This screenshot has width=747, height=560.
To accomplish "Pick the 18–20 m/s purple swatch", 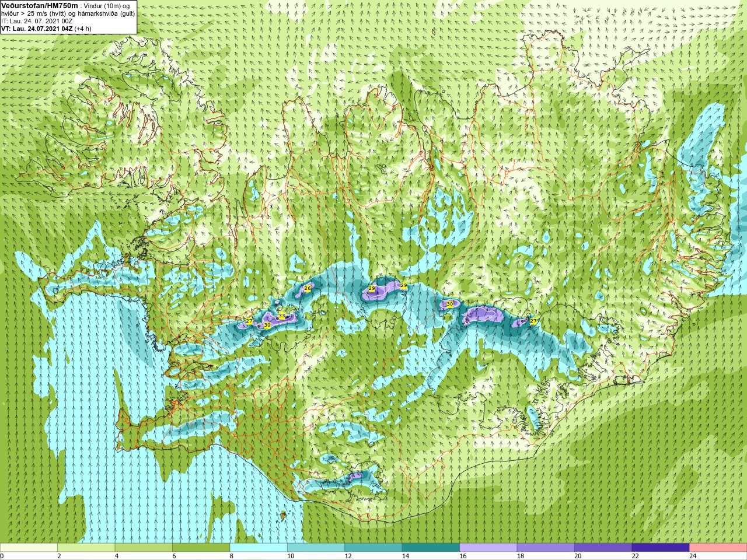I will (x=546, y=548).
